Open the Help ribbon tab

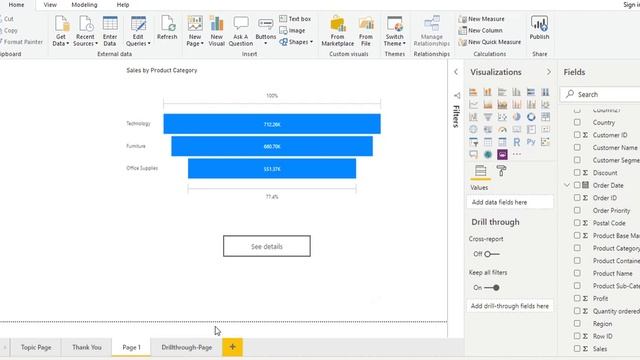123,5
